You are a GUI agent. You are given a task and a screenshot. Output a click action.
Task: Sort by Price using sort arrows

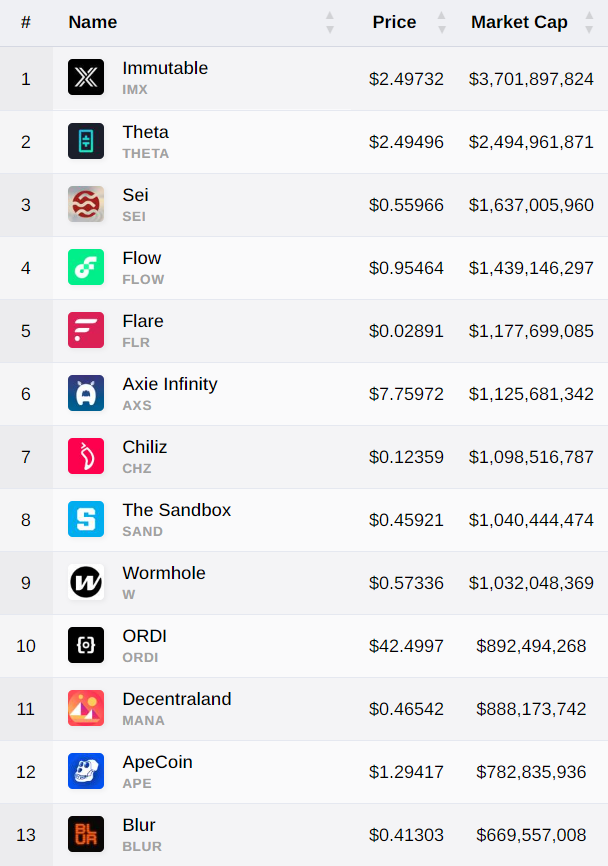442,22
